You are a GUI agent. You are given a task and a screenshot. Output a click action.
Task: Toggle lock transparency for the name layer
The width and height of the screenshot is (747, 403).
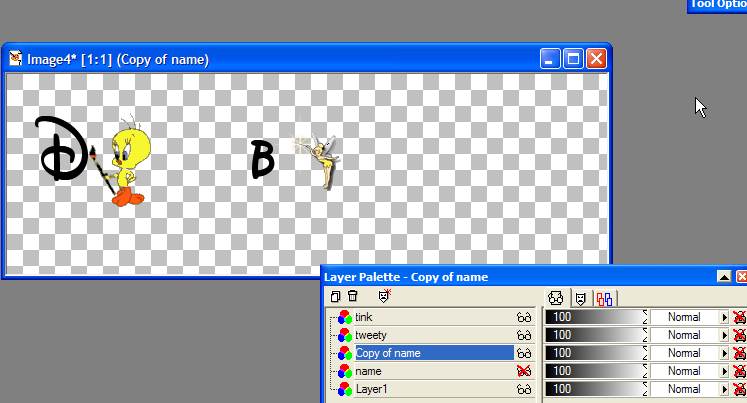(x=739, y=371)
